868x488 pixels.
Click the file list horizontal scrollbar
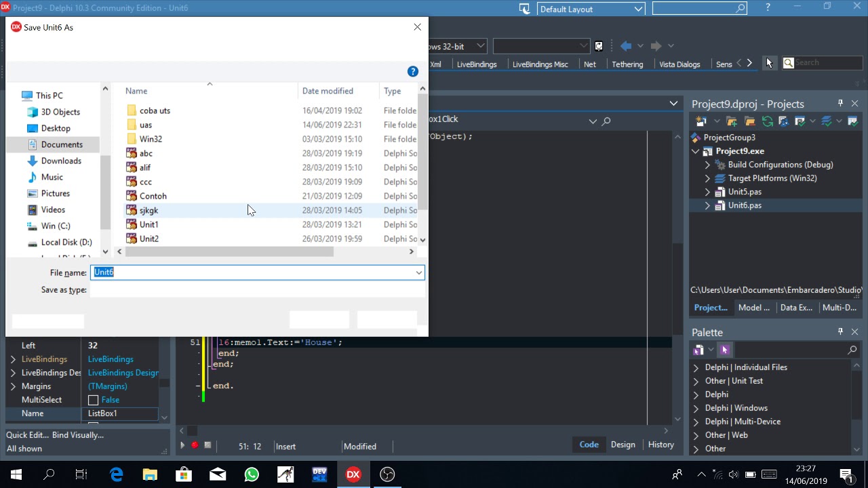coord(229,251)
